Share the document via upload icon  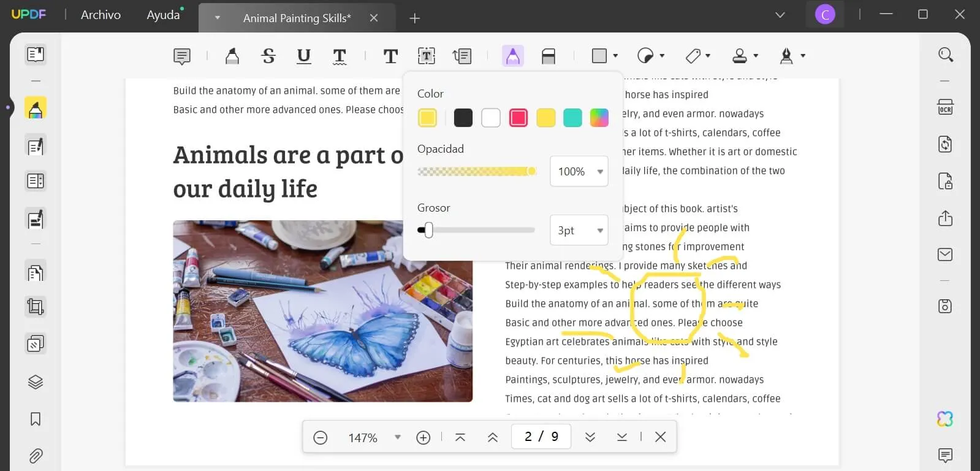946,218
